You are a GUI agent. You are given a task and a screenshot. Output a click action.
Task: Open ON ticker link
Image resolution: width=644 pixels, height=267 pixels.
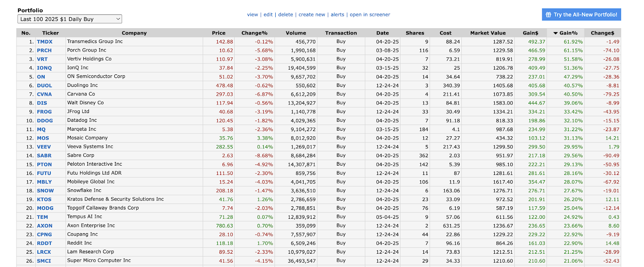tap(41, 77)
